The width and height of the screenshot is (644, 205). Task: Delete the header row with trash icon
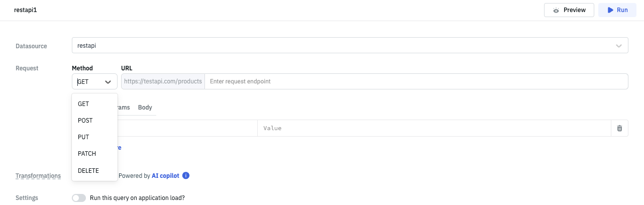pos(619,128)
